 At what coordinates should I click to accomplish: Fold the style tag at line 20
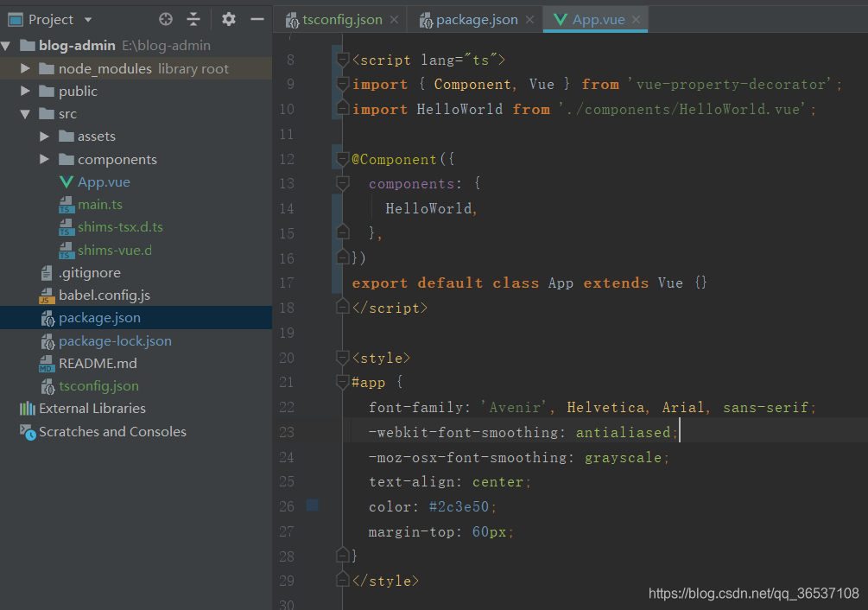point(343,358)
